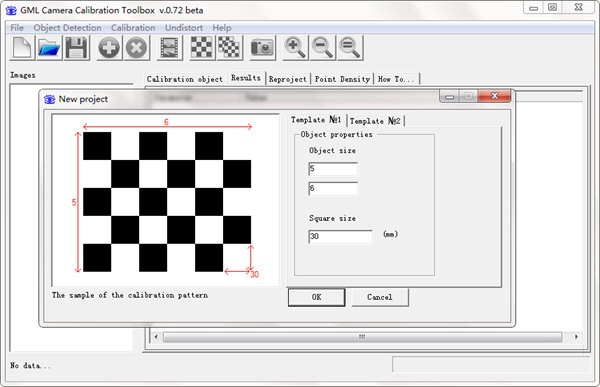The width and height of the screenshot is (600, 387).
Task: Click the 'Images' panel label
Action: (23, 75)
